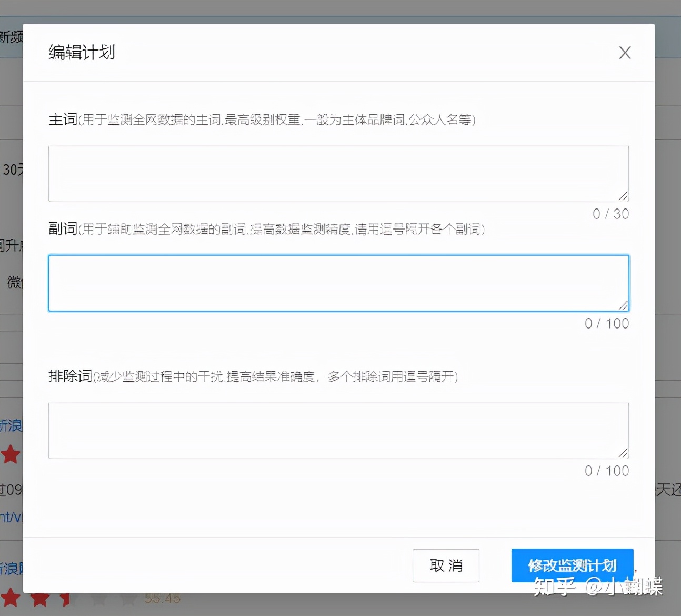
Task: Open the 新浪 link on the left edge
Action: point(11,425)
